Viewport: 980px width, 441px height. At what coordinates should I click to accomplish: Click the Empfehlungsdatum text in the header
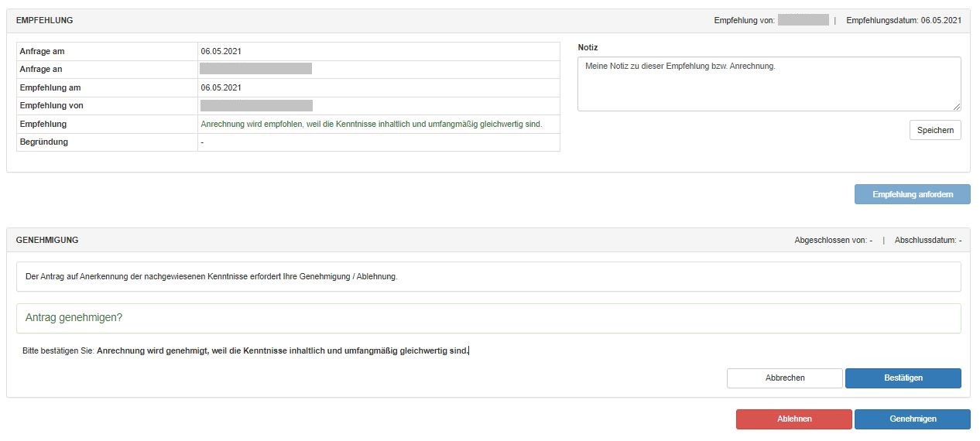tap(903, 21)
